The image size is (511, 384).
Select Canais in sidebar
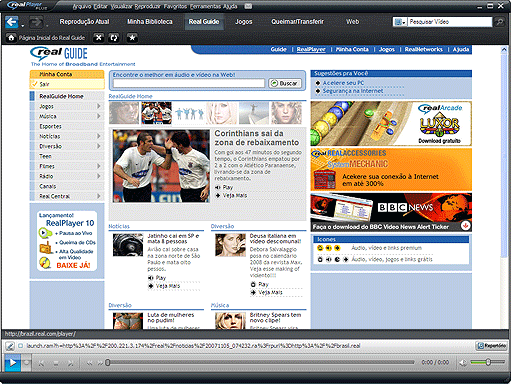tap(48, 186)
